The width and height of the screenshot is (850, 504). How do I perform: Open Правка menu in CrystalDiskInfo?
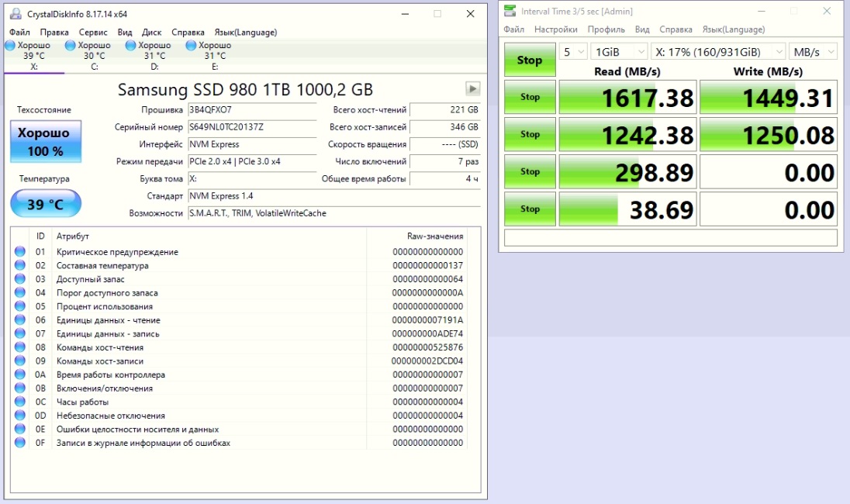(x=54, y=32)
